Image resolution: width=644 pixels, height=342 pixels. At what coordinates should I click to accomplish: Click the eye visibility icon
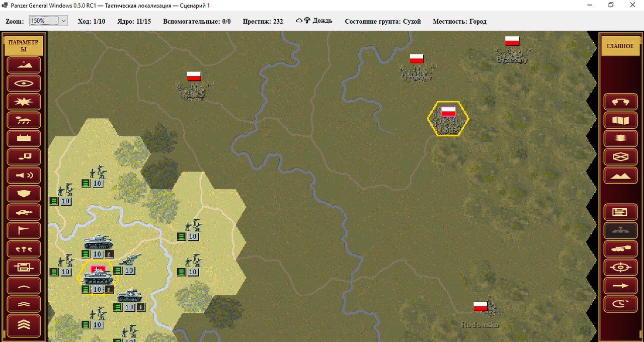pyautogui.click(x=24, y=83)
